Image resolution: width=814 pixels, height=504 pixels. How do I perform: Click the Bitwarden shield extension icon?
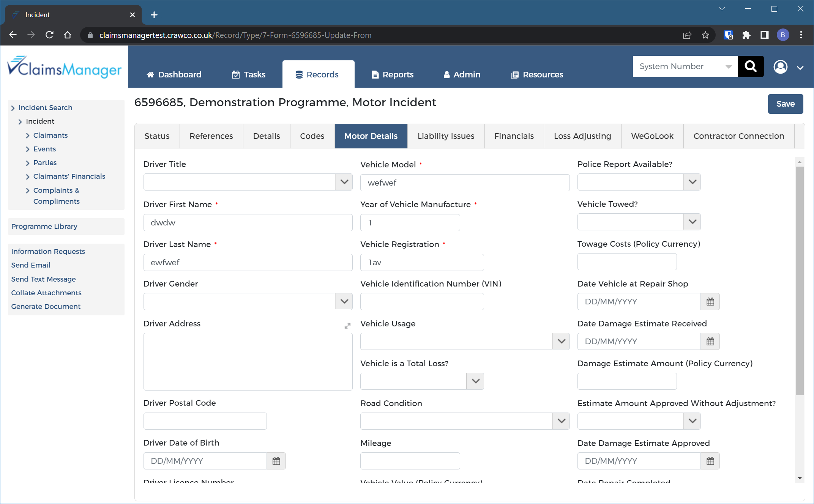pyautogui.click(x=728, y=35)
